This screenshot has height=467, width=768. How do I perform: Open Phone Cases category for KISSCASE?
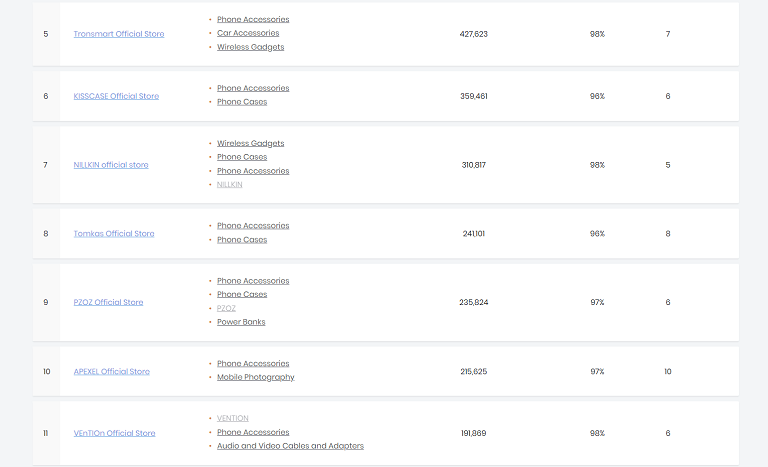[x=242, y=102]
